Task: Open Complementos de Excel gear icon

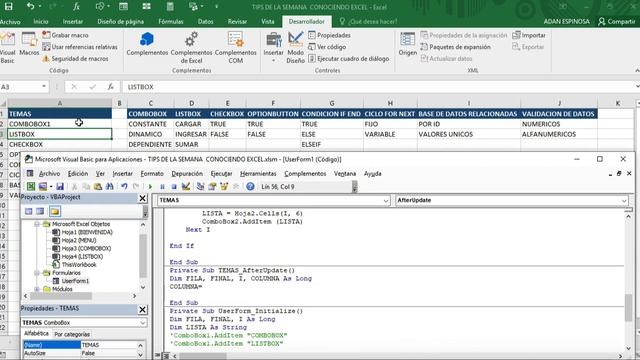Action: pos(191,47)
